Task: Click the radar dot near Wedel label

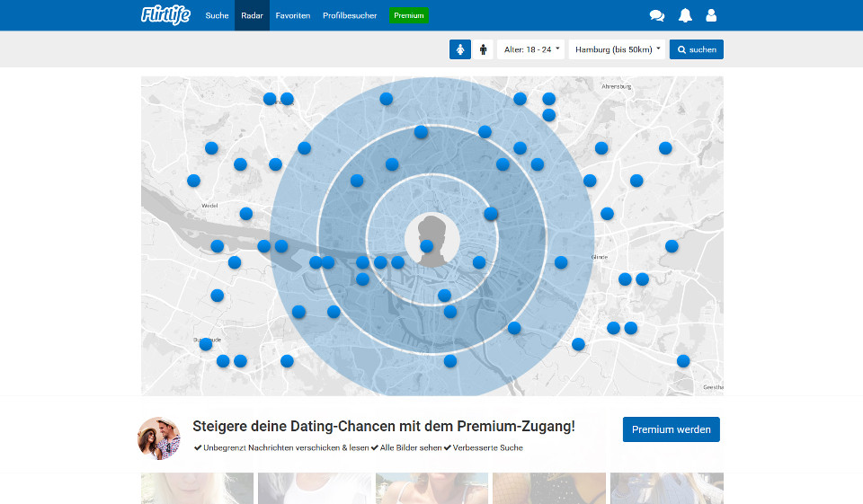Action: pos(246,214)
